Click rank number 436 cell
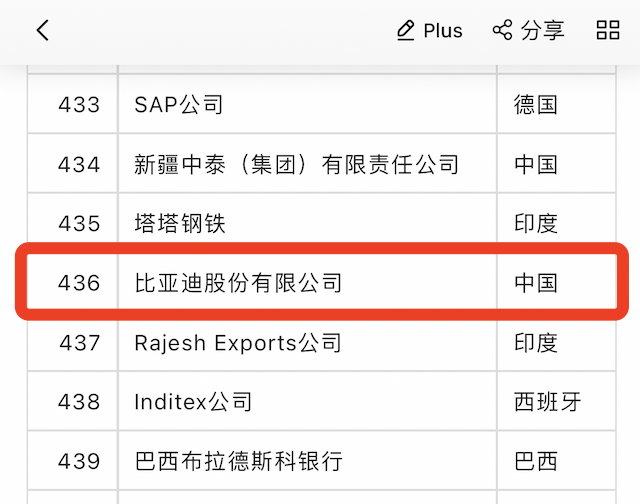The image size is (640, 504). click(x=79, y=283)
